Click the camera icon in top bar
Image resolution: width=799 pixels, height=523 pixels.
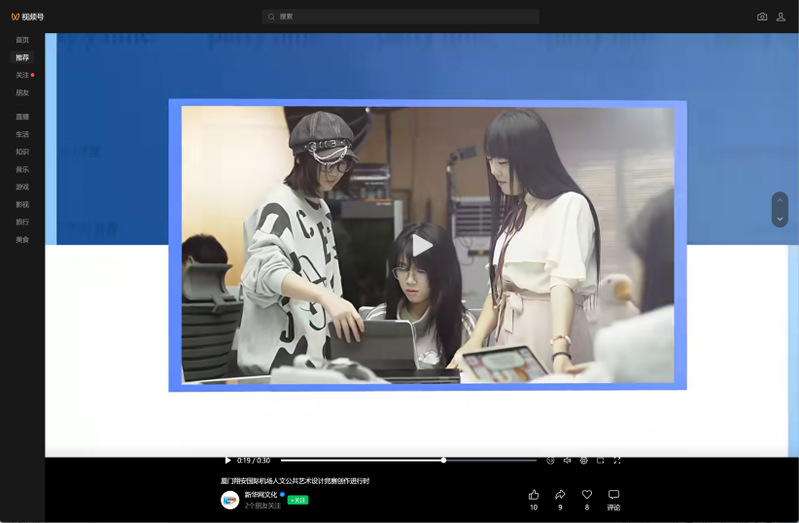[762, 17]
